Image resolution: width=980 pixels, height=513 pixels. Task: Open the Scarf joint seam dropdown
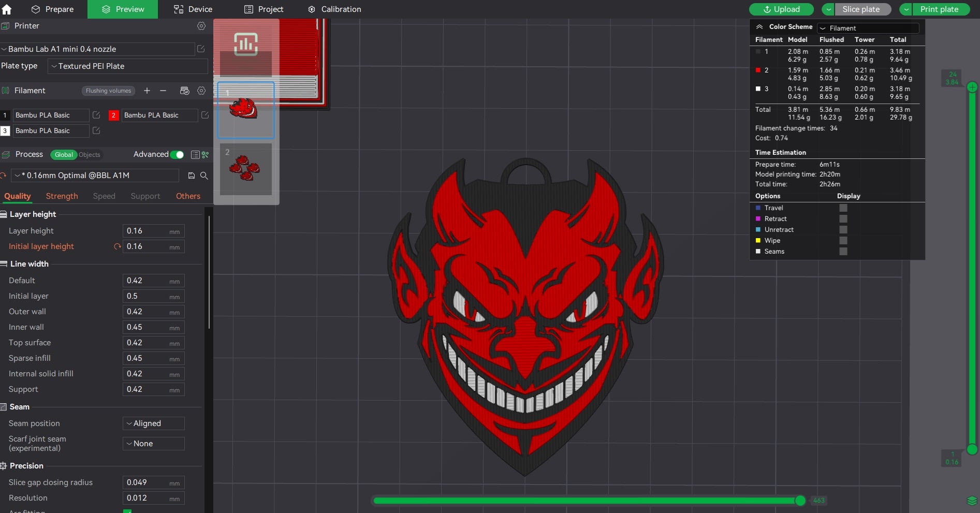click(154, 444)
